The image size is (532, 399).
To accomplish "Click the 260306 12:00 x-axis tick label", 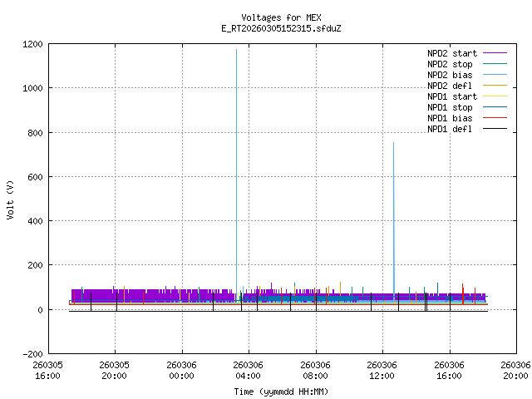I will [382, 370].
